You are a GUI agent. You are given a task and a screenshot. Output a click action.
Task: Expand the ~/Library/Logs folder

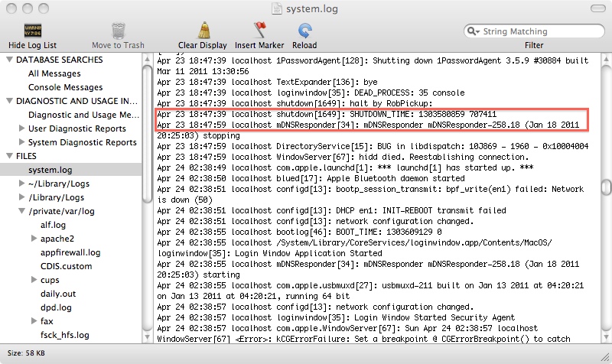pyautogui.click(x=22, y=184)
